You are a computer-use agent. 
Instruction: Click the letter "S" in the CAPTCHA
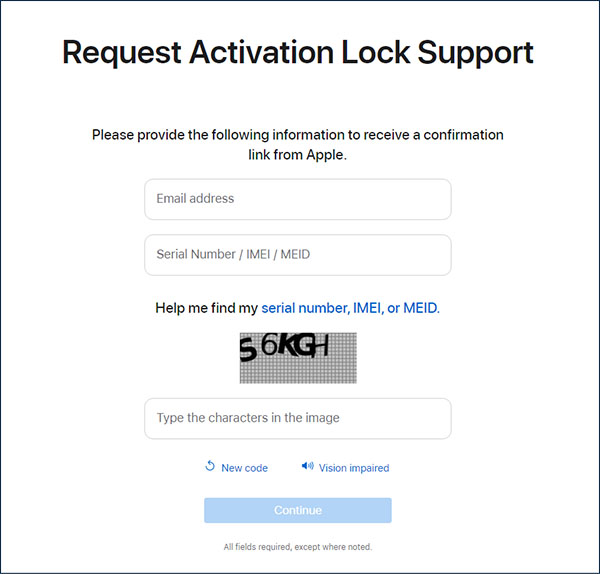(x=247, y=349)
